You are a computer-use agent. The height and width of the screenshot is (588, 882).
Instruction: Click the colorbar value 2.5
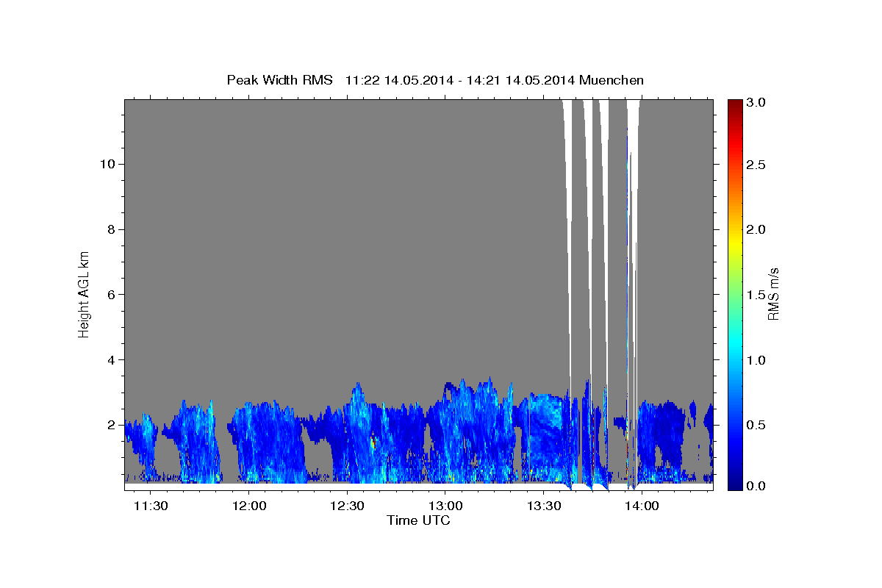(756, 165)
